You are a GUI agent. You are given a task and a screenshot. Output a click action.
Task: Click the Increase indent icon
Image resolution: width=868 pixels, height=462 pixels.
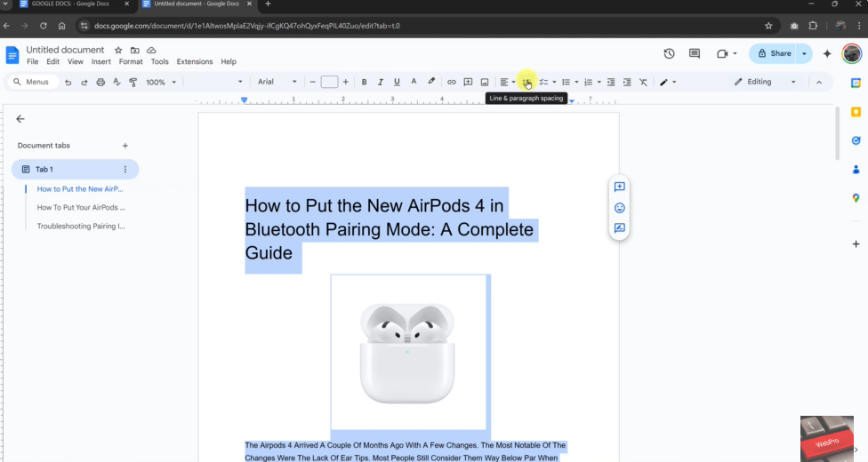tap(627, 82)
